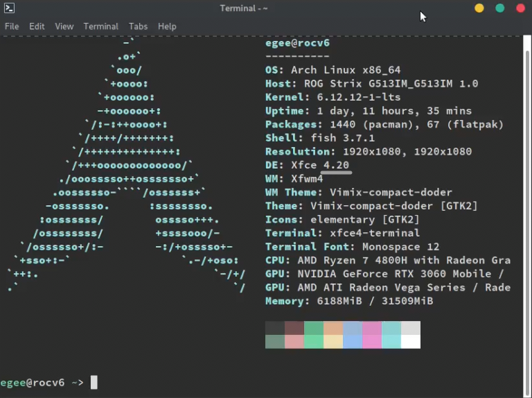Screen dimensions: 532x398
Task: Open the Help menu
Action: tap(167, 26)
